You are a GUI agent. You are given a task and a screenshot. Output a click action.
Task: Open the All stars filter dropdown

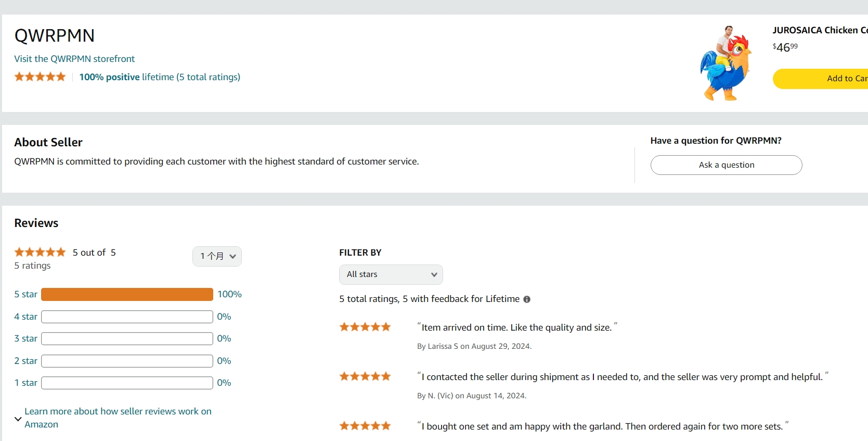391,274
